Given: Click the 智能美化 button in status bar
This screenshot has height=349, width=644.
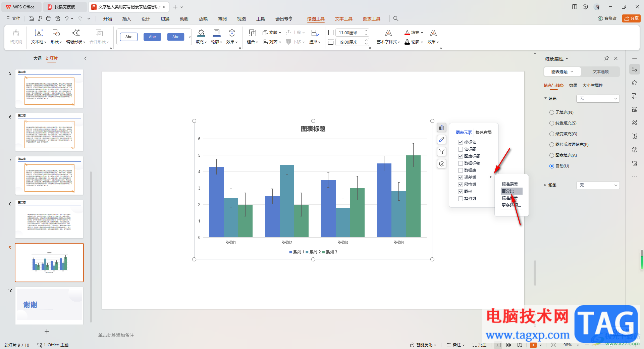Looking at the screenshot, I should coord(423,345).
